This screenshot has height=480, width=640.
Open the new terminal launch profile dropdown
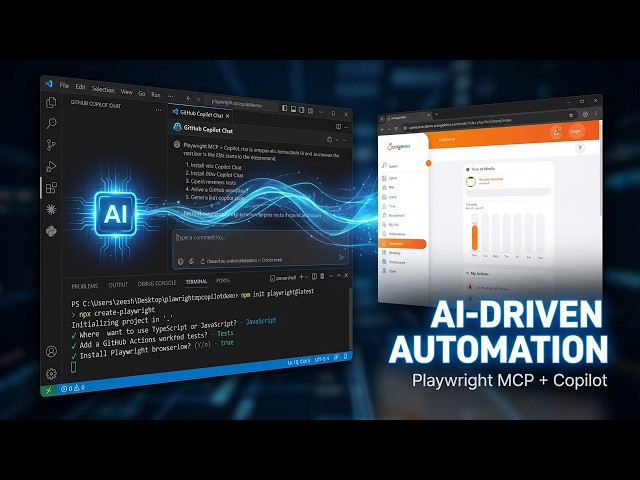coord(307,277)
